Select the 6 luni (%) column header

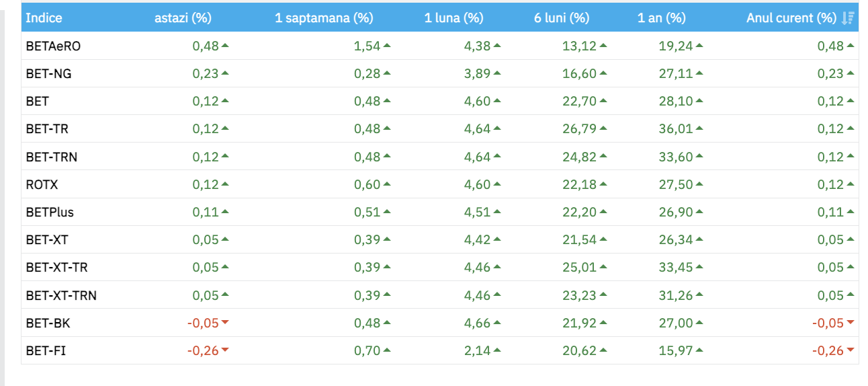(x=562, y=18)
